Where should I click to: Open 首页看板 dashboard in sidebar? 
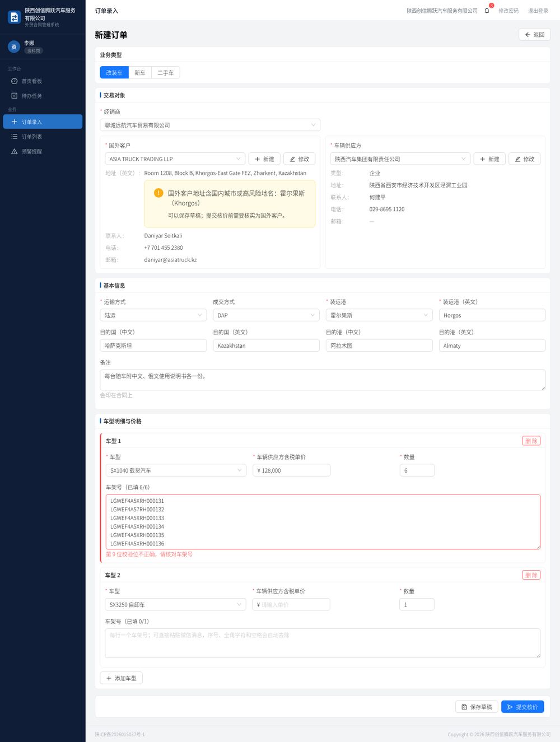tap(43, 81)
